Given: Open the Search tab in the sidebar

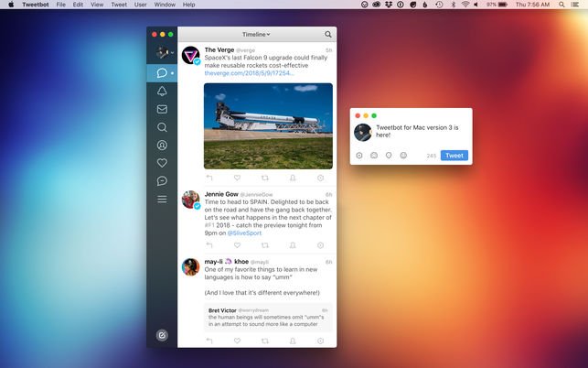Looking at the screenshot, I should click(162, 127).
